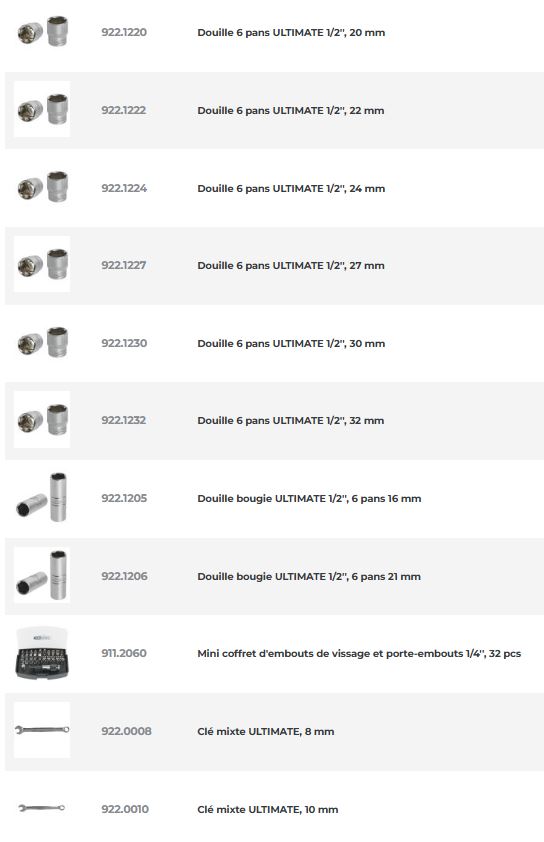
Task: Open the 27 mm socket product image
Action: point(42,264)
